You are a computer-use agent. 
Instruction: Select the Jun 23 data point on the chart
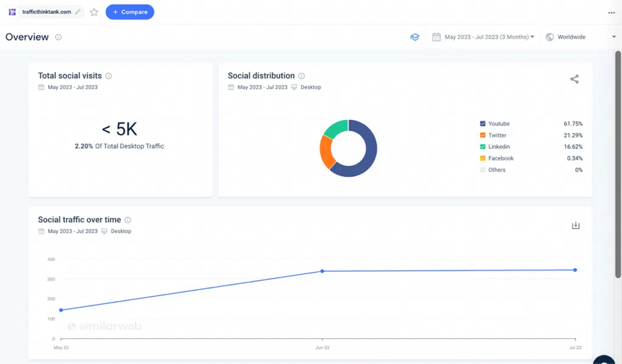[x=322, y=272]
